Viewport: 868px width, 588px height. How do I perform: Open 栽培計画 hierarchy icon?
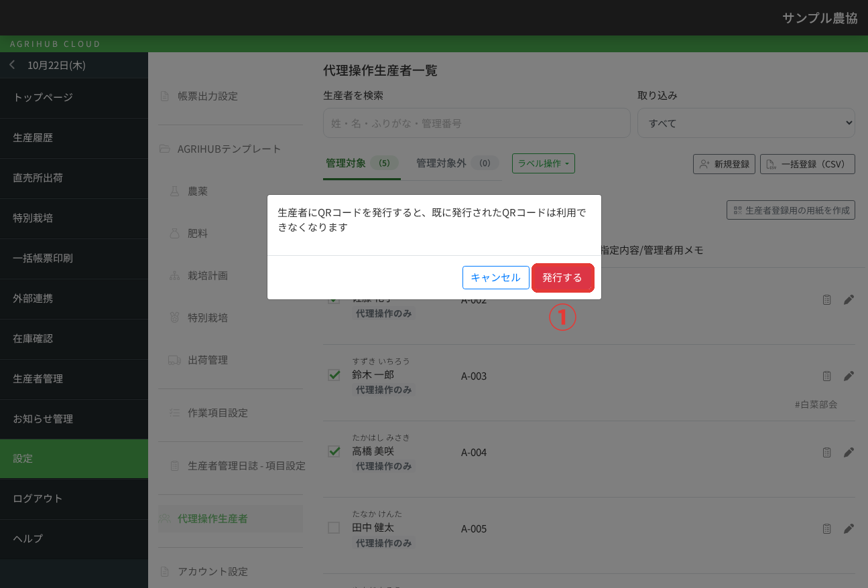coord(174,276)
